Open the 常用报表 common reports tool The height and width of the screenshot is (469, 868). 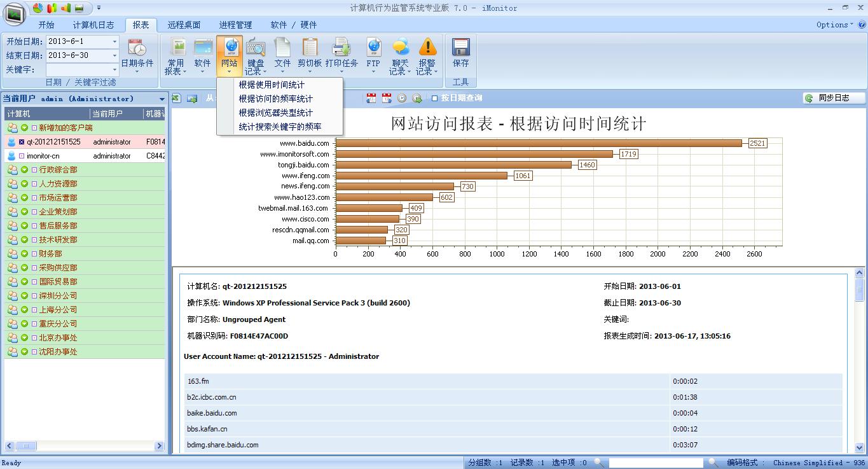[x=176, y=55]
